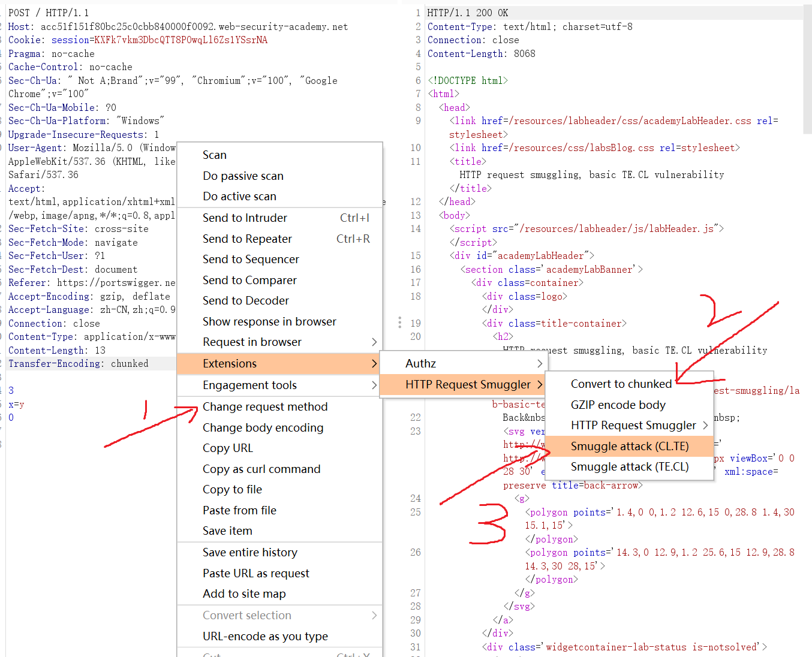Open Request in browser submenu
Viewport: 812px width, 657px height.
point(279,342)
